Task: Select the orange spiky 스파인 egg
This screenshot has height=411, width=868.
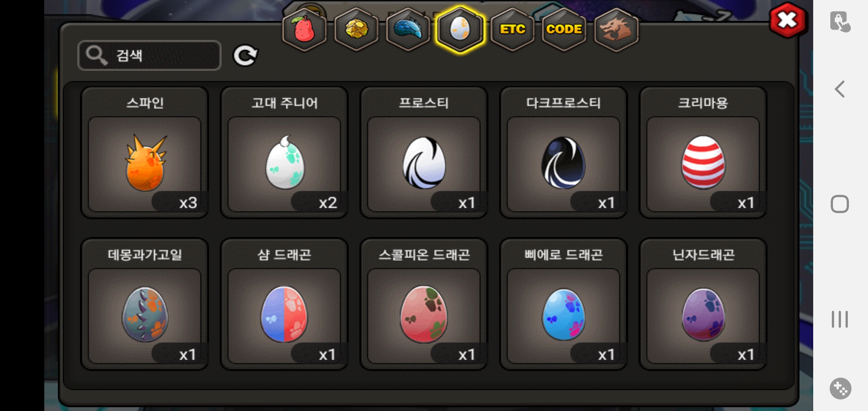Action: point(145,153)
